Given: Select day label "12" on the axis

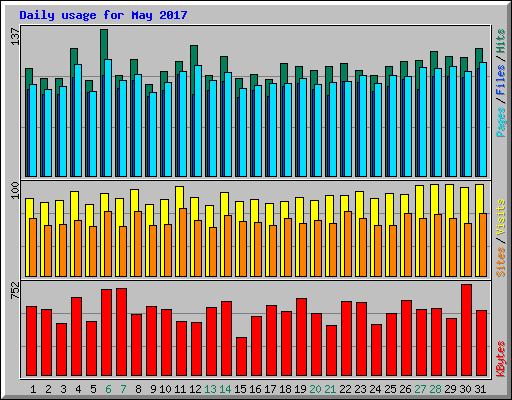Looking at the screenshot, I should coord(195,389).
